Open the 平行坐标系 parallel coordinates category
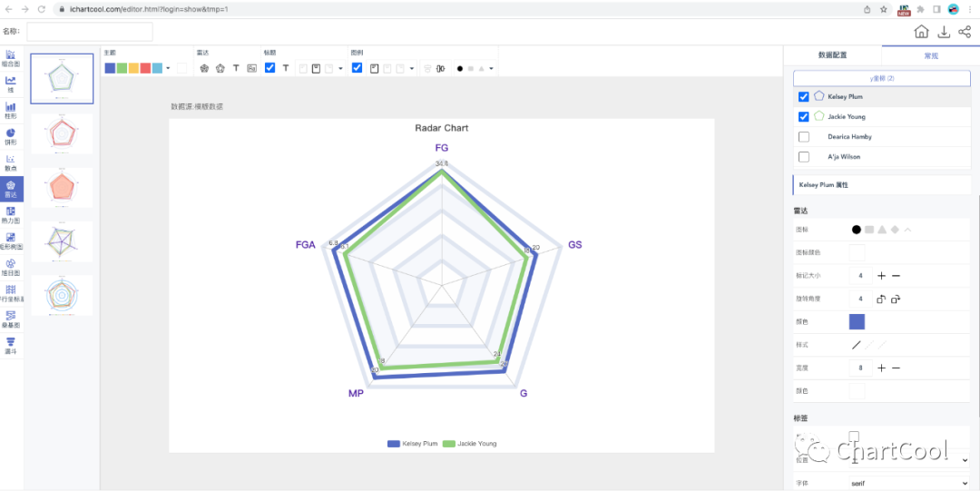The height and width of the screenshot is (491, 980). click(11, 293)
